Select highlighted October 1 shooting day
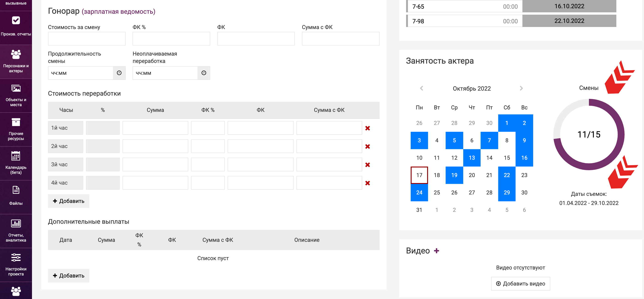This screenshot has height=299, width=644. 507,123
